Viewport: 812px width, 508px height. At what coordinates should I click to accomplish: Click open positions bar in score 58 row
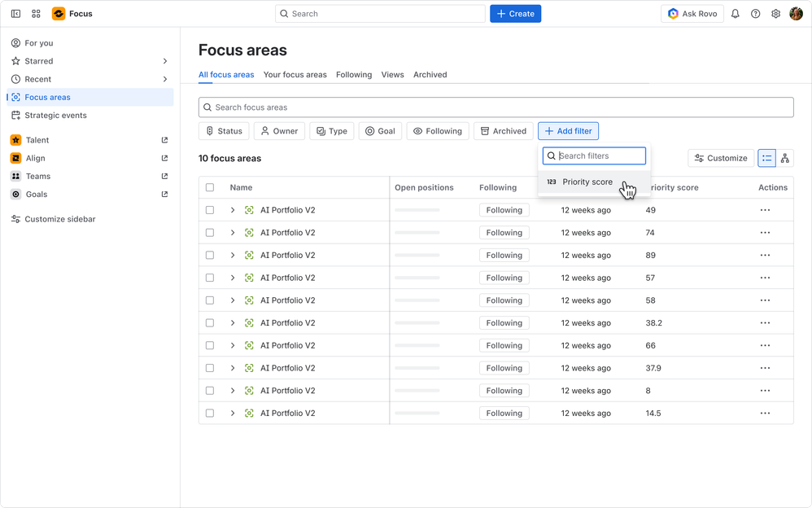[417, 300]
